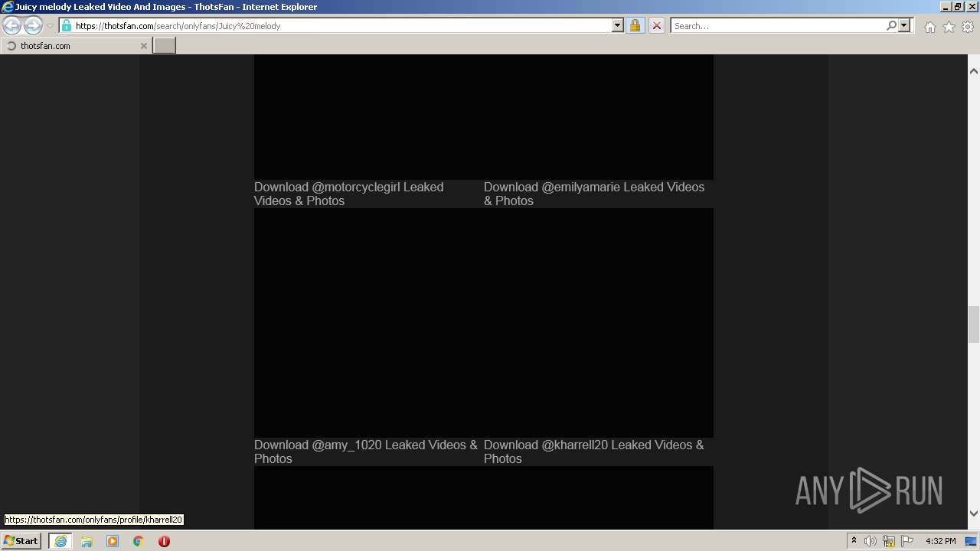Click the thumbnail above @kharrell20 caption
The image size is (980, 551).
599,323
